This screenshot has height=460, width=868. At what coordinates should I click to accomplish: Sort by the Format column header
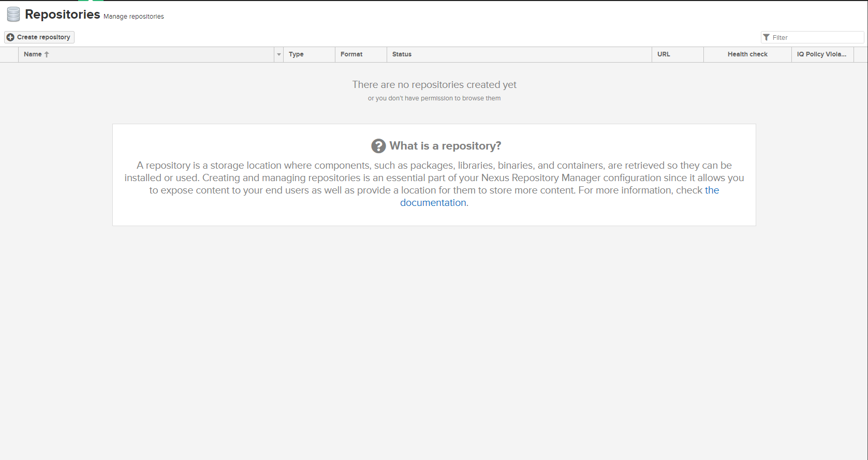tap(351, 54)
